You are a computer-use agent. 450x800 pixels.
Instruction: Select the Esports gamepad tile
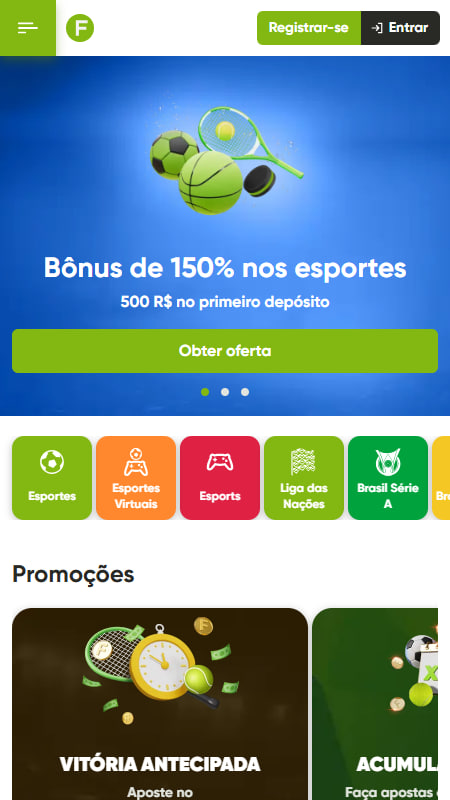coord(220,478)
